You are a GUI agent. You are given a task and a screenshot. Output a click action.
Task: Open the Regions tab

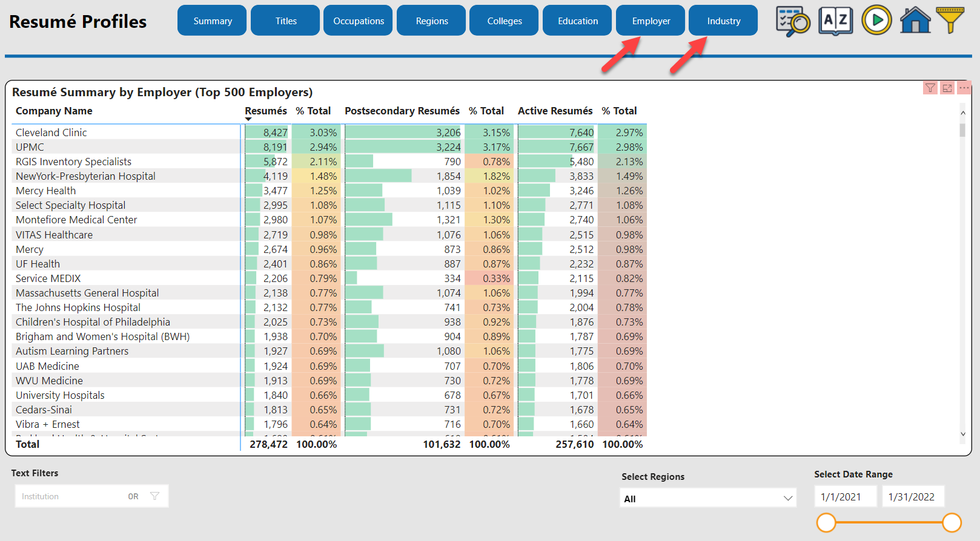(431, 21)
